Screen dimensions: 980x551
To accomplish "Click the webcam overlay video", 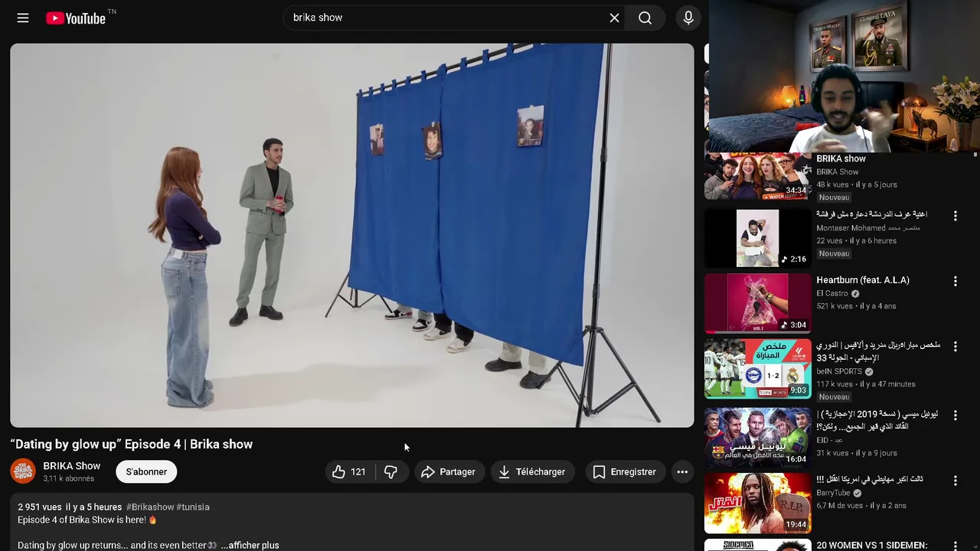I will pos(844,76).
